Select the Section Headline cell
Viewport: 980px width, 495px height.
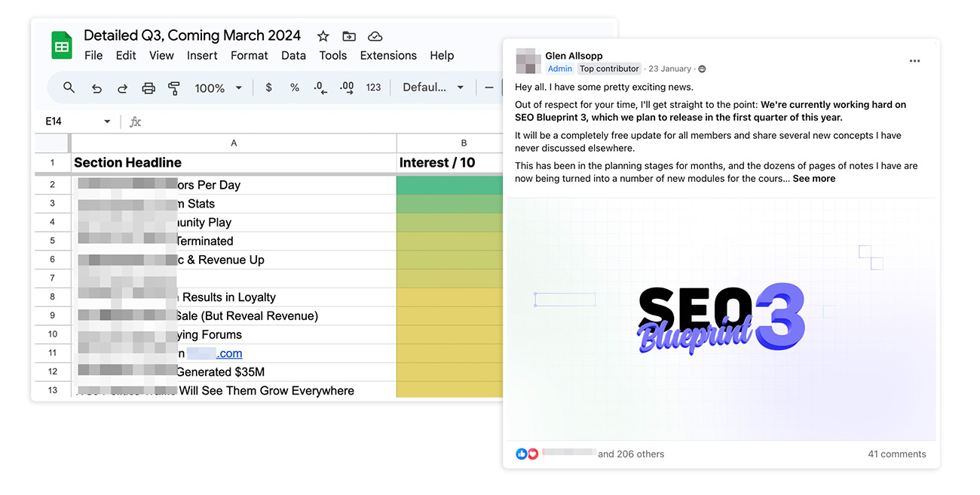pyautogui.click(x=234, y=163)
